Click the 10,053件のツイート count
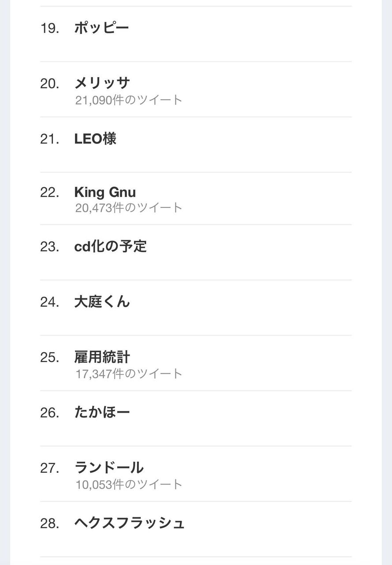 129,485
